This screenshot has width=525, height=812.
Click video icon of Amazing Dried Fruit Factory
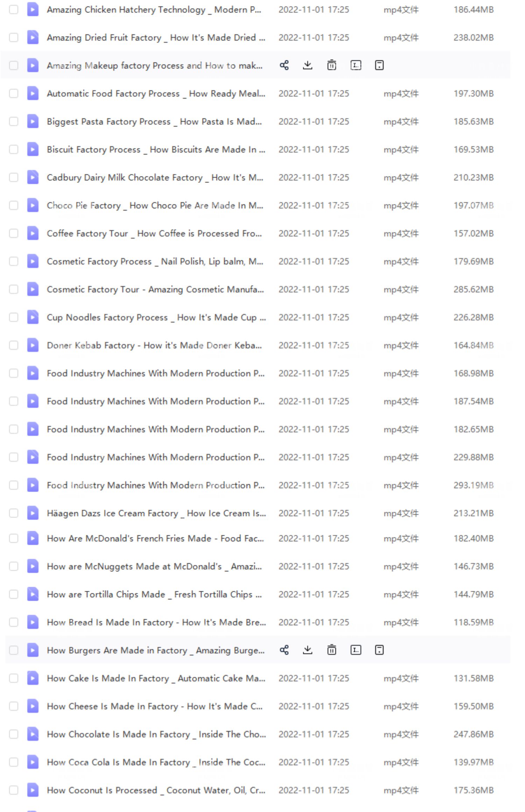pyautogui.click(x=33, y=37)
